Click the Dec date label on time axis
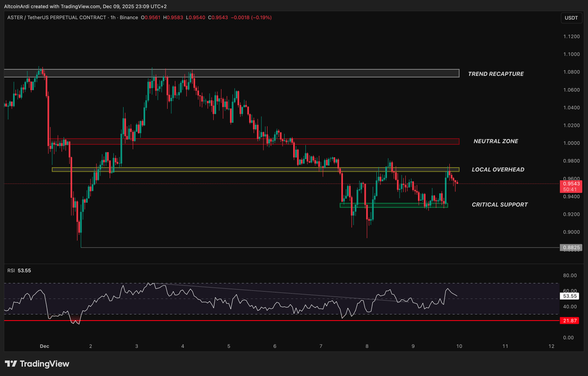The height and width of the screenshot is (376, 588). [45, 346]
